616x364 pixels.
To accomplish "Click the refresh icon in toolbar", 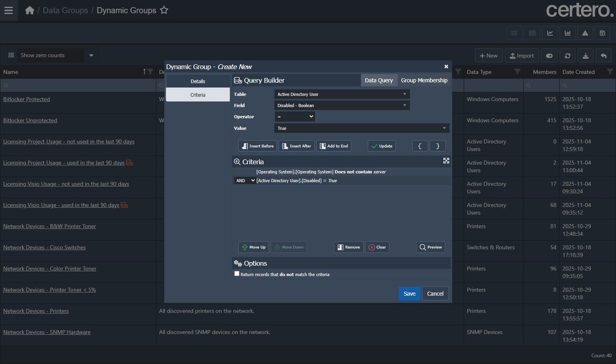I will (x=567, y=56).
